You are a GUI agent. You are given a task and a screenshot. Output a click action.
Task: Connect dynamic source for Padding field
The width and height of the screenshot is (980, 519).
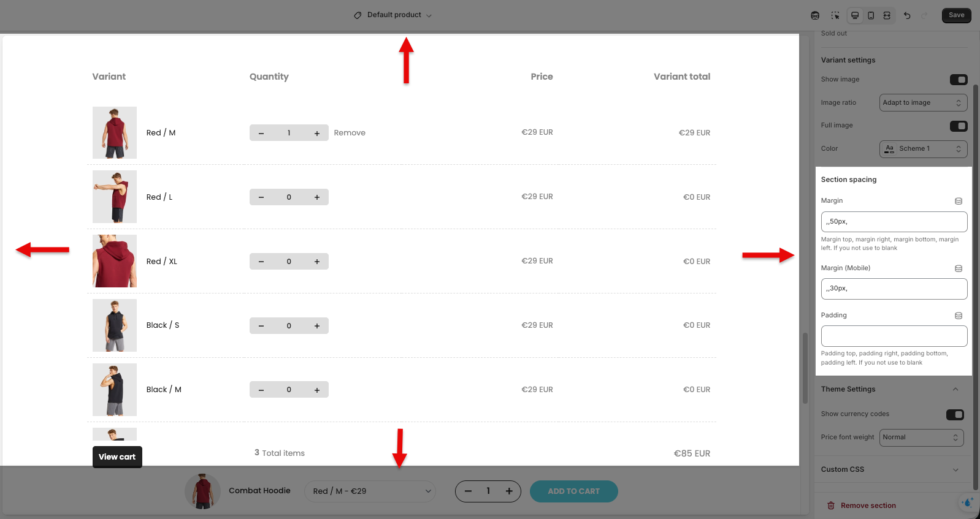pos(959,316)
